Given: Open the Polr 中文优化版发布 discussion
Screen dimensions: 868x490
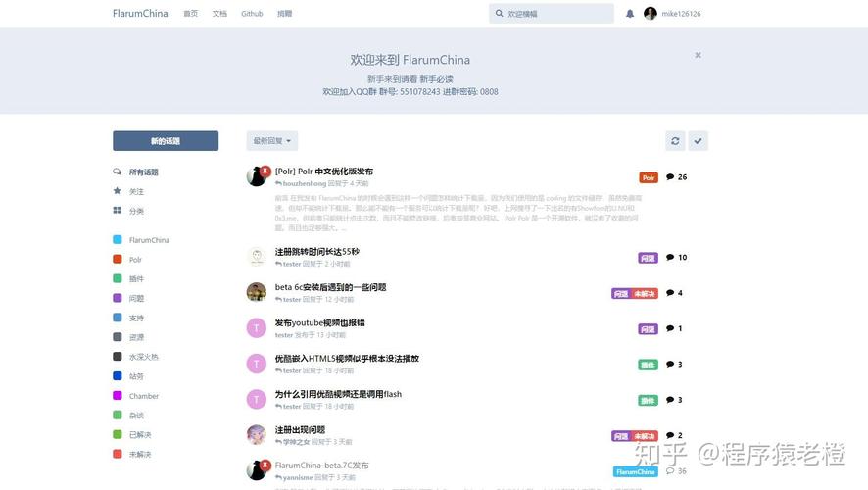Looking at the screenshot, I should pos(324,171).
